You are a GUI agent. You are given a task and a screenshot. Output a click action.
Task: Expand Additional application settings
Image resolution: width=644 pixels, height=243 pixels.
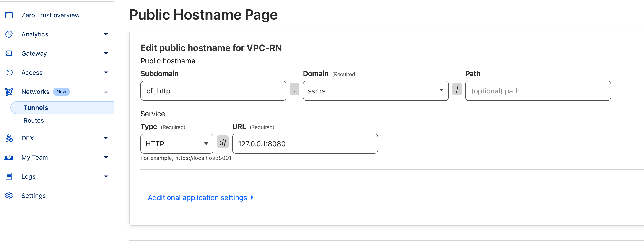tap(200, 197)
